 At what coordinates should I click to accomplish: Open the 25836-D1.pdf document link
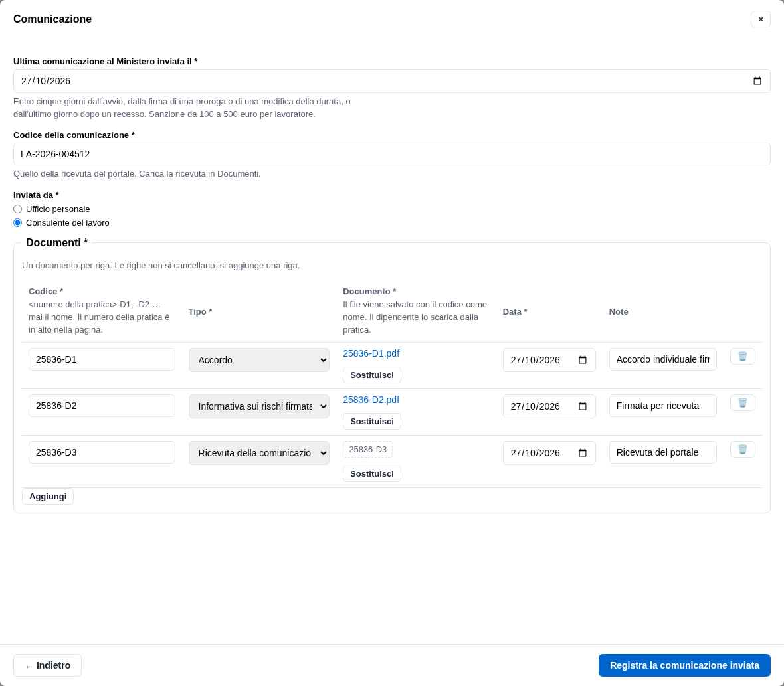tap(371, 353)
